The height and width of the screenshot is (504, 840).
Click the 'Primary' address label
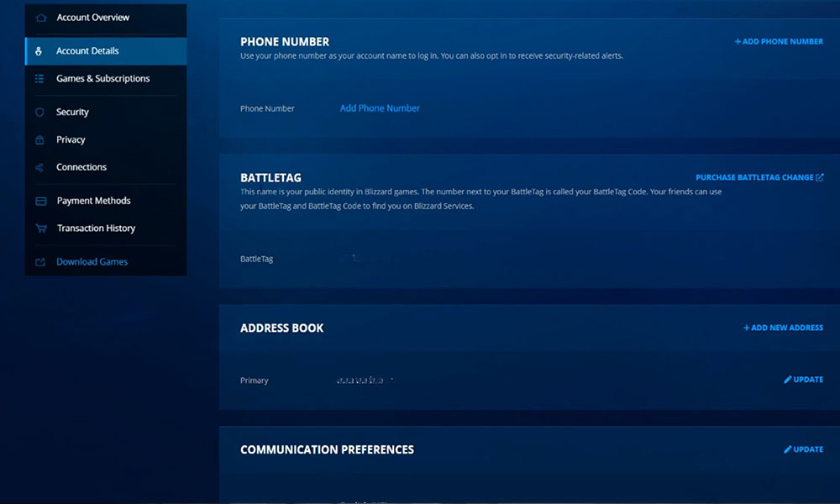point(254,381)
